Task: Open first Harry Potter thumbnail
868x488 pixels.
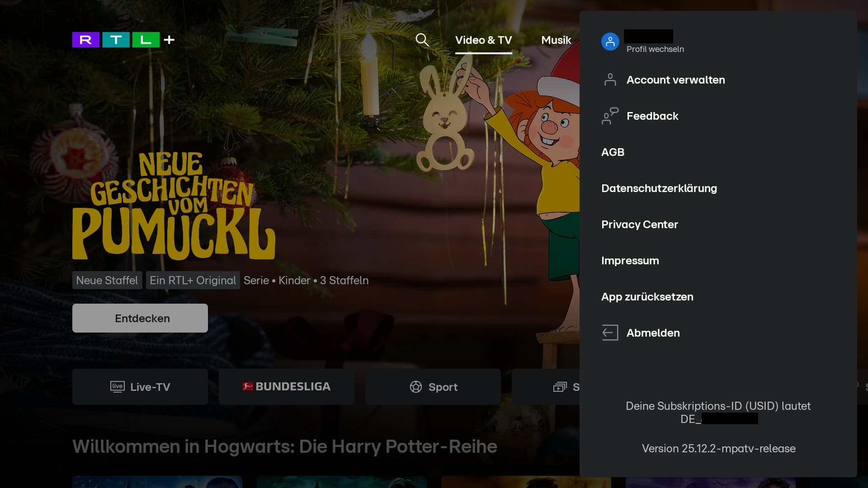Action: tap(157, 482)
